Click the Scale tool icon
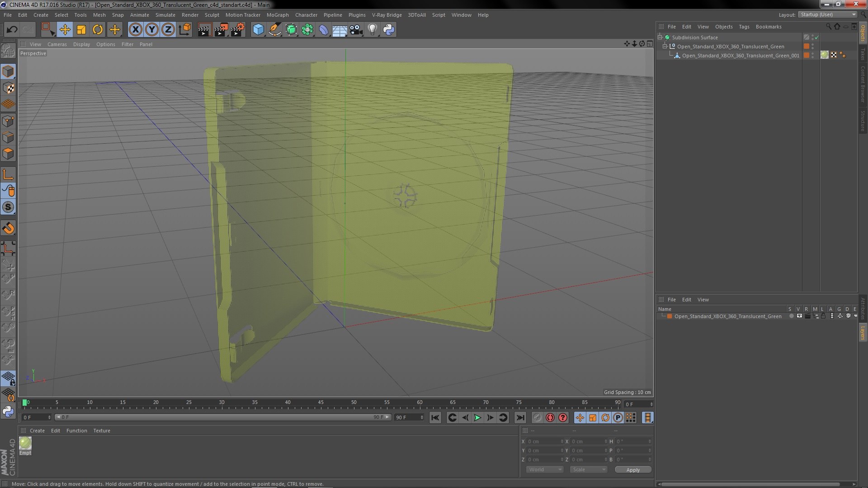Image resolution: width=868 pixels, height=488 pixels. pyautogui.click(x=81, y=30)
